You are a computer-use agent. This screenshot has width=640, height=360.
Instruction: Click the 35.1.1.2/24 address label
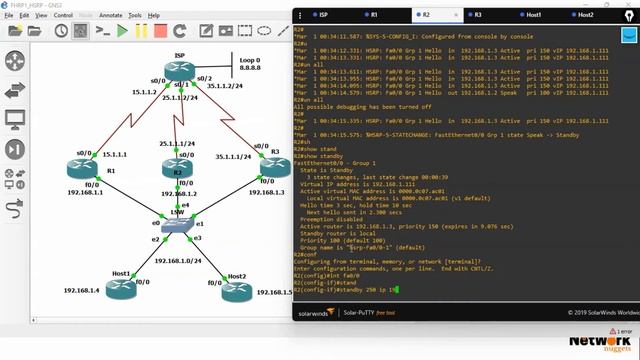coord(224,86)
